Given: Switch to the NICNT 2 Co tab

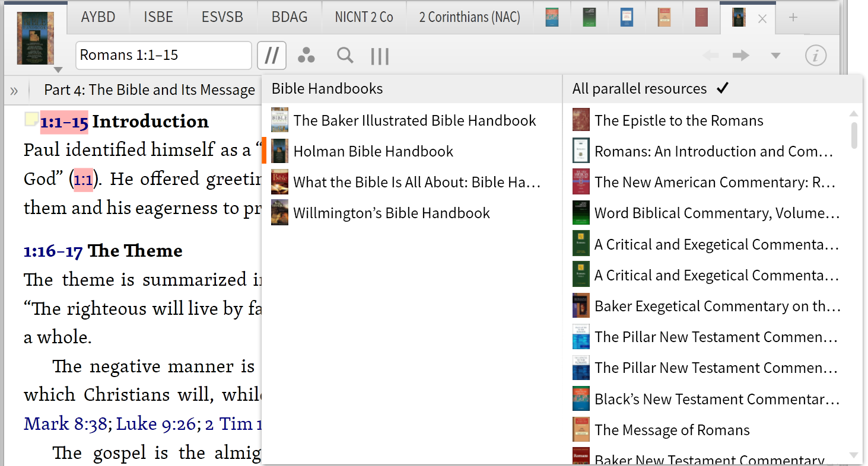Looking at the screenshot, I should [x=364, y=17].
